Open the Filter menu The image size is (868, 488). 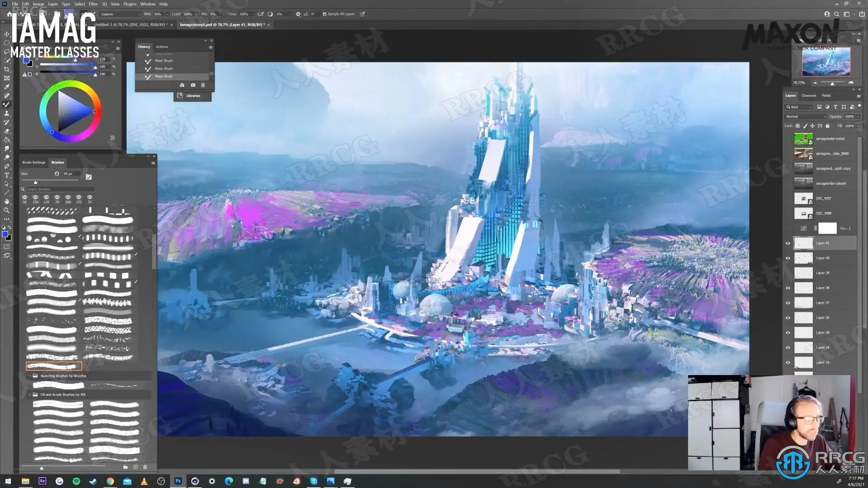click(93, 4)
